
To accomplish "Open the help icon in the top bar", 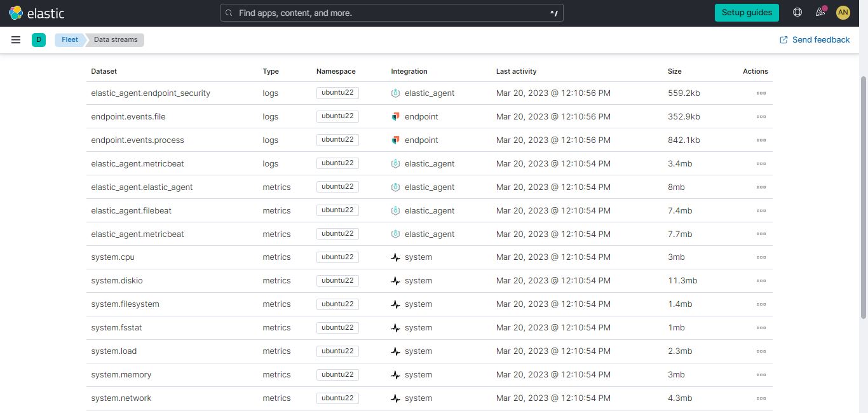I will (x=797, y=12).
